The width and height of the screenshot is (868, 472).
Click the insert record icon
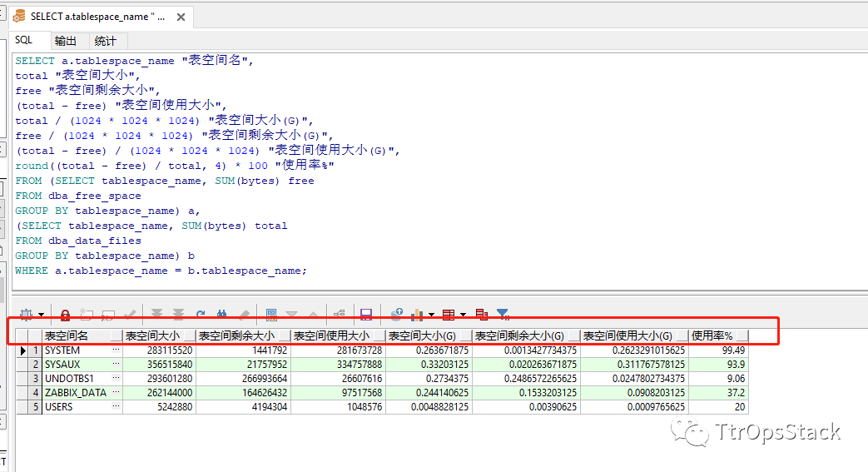[87, 315]
